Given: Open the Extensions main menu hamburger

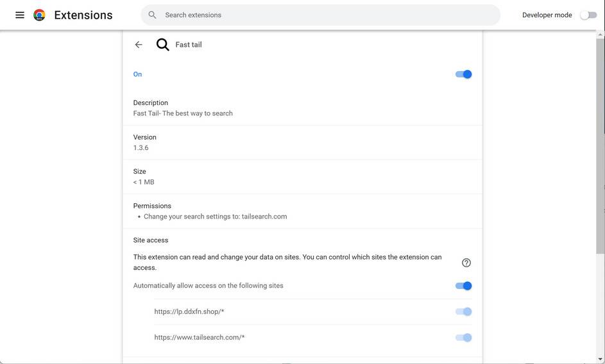Looking at the screenshot, I should coord(20,15).
